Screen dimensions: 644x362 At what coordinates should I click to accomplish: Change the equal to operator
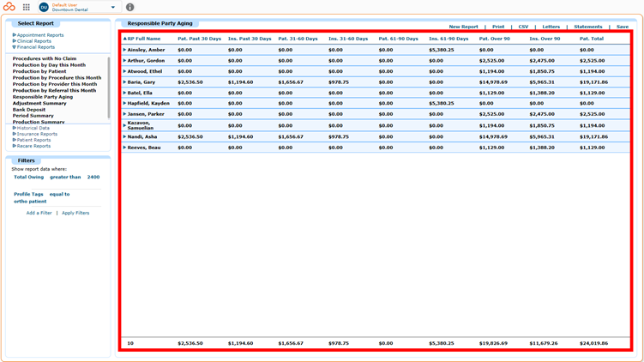(x=59, y=195)
